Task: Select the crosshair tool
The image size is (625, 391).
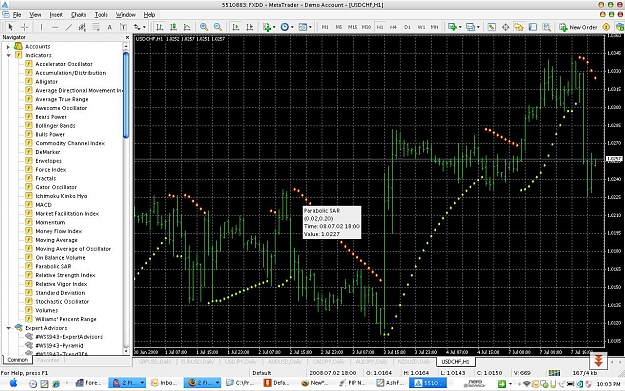Action: (24, 27)
